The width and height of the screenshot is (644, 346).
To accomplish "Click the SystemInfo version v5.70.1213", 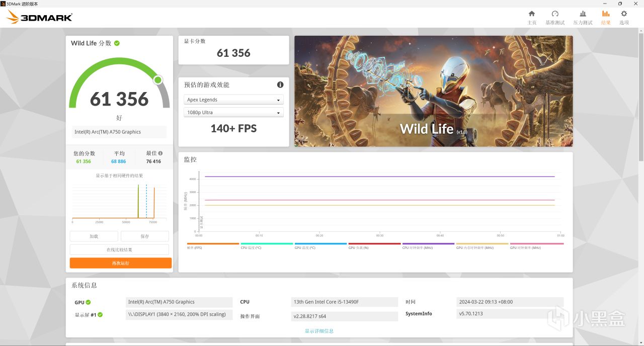I will (510, 314).
